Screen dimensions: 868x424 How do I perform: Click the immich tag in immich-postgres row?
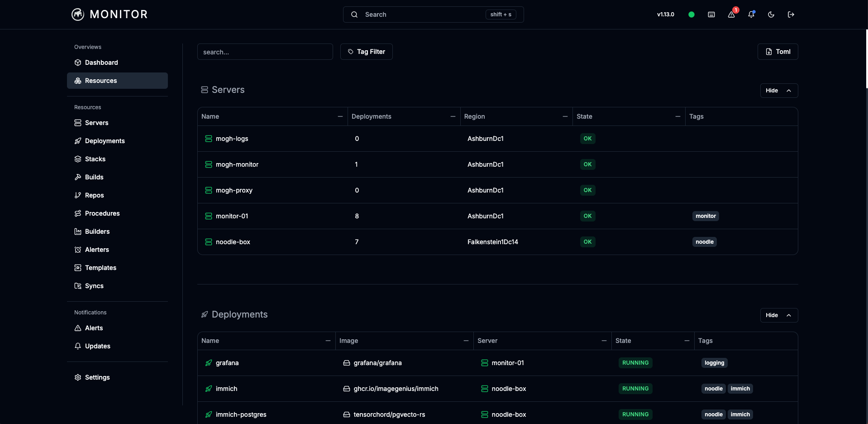click(740, 414)
